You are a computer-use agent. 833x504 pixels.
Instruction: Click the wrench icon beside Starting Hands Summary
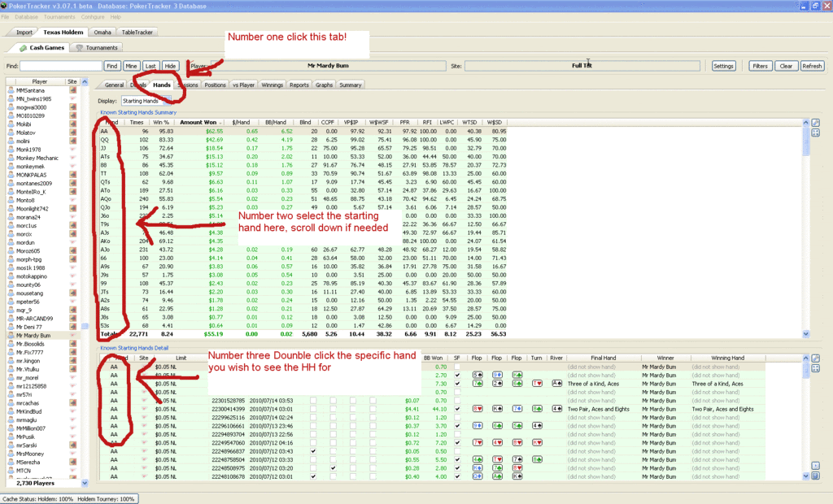coord(815,123)
